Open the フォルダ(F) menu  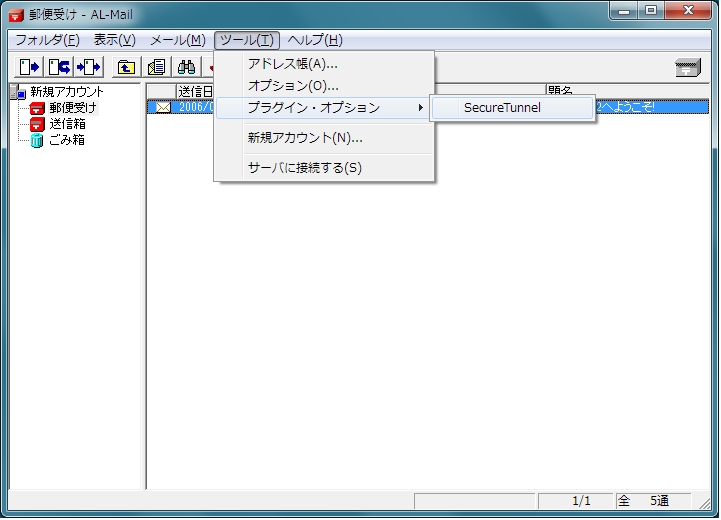click(x=46, y=40)
